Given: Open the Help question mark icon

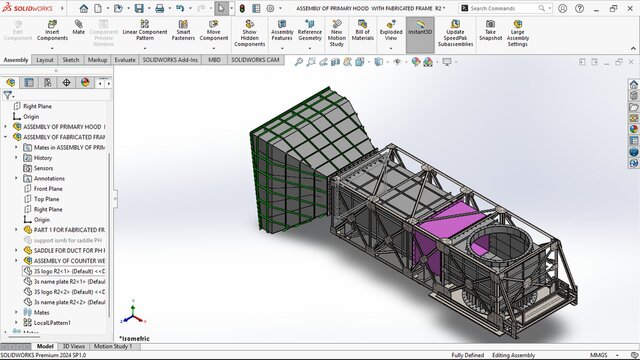Looking at the screenshot, I should [579, 8].
